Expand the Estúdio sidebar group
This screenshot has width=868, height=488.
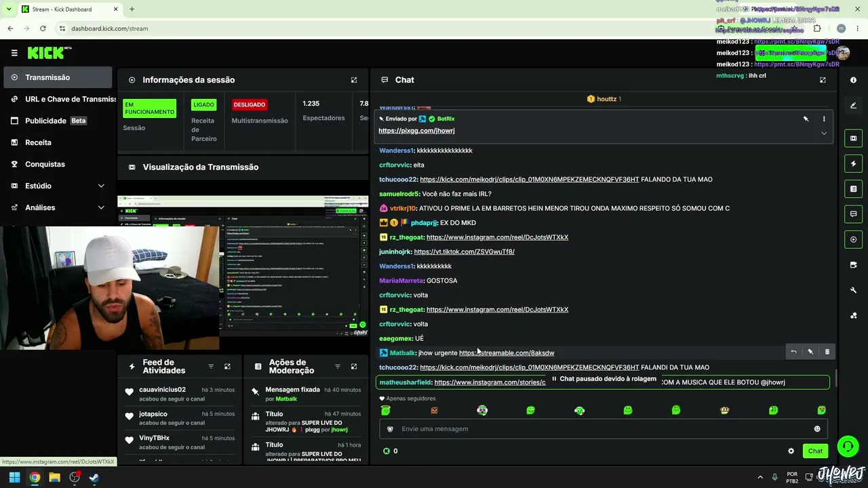tap(58, 186)
